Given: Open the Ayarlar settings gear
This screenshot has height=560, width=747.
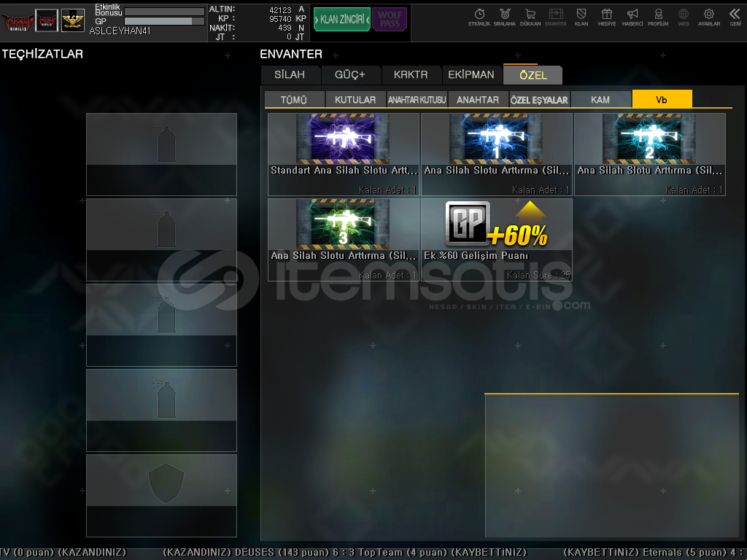Looking at the screenshot, I should tap(709, 17).
